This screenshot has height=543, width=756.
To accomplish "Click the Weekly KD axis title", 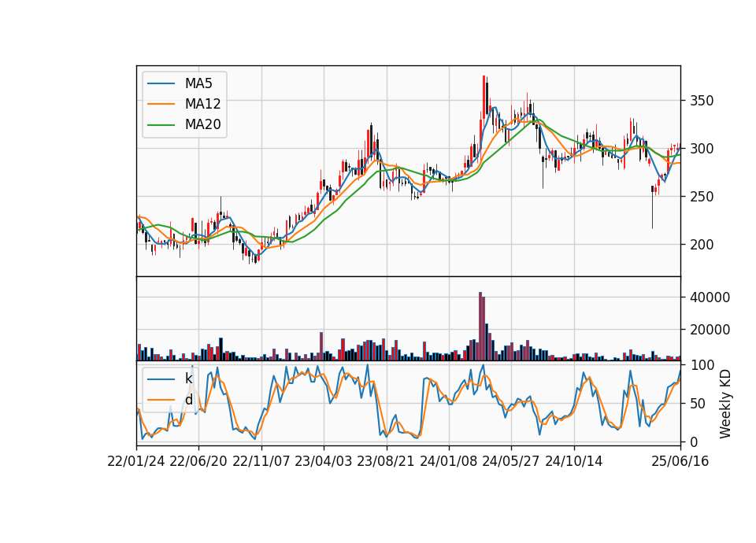I will pos(725,404).
